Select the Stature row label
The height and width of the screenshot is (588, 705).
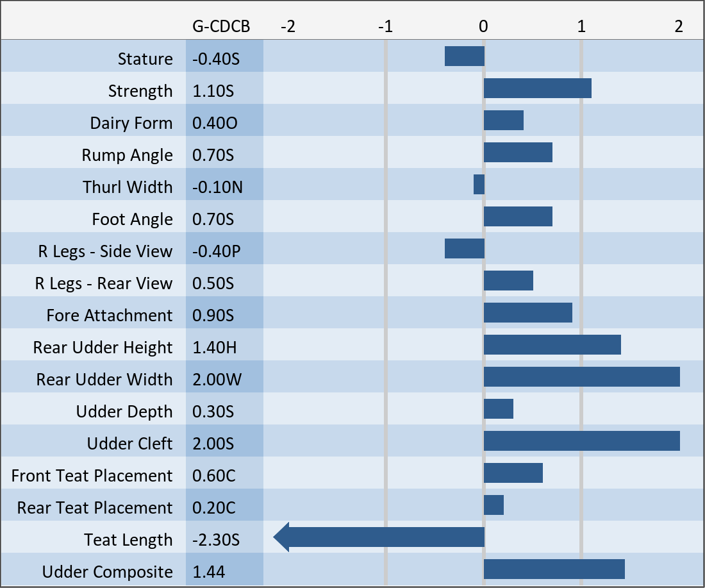click(x=145, y=59)
